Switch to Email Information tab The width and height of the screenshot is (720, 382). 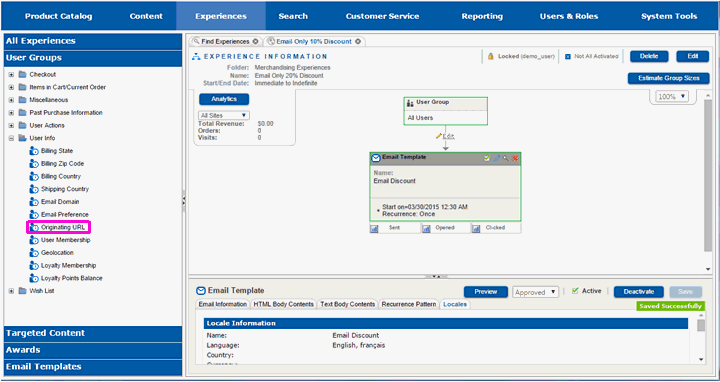pos(223,304)
